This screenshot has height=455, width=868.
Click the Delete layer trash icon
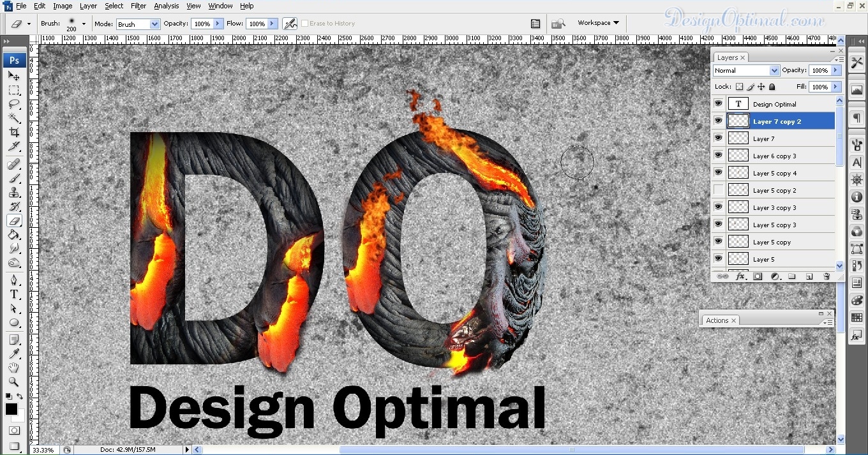827,276
